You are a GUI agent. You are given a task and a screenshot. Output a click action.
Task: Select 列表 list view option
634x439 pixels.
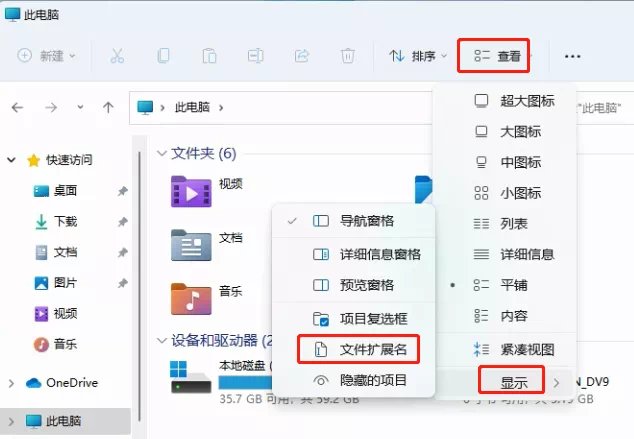coord(505,224)
